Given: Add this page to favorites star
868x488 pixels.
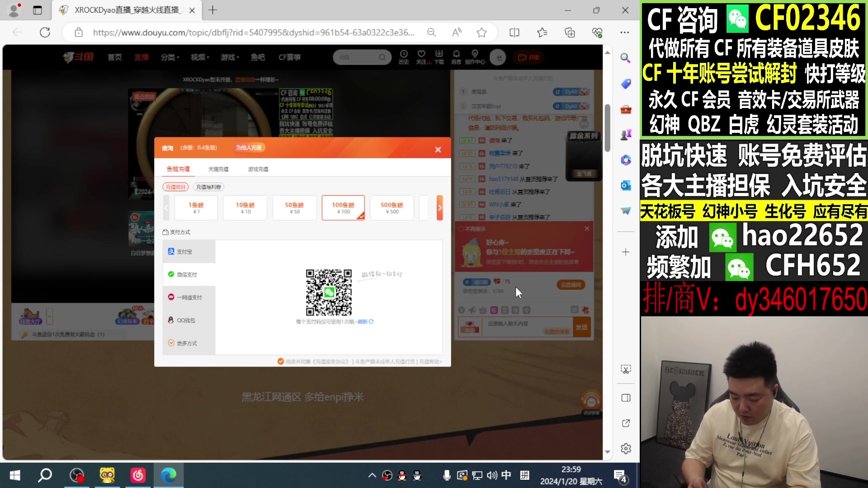Looking at the screenshot, I should tap(481, 33).
